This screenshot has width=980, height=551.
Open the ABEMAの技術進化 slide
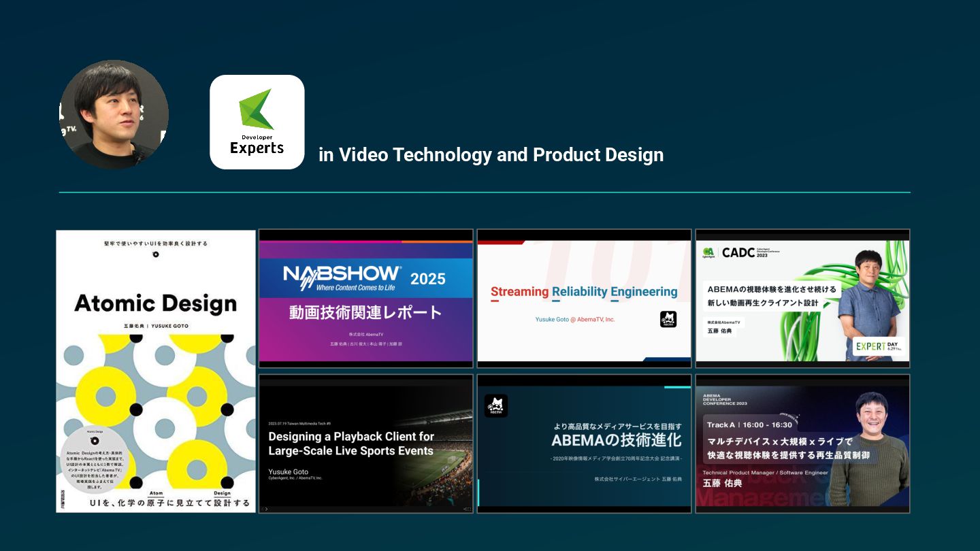click(584, 443)
